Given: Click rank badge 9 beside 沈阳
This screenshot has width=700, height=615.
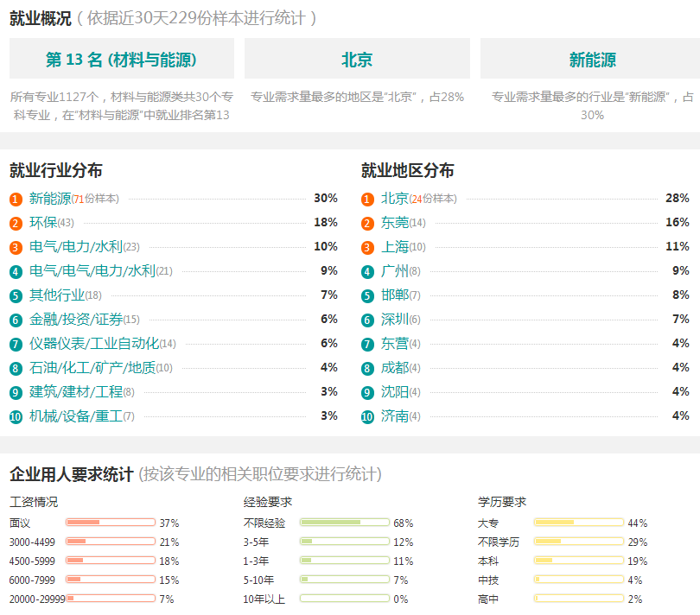Looking at the screenshot, I should pos(367,392).
